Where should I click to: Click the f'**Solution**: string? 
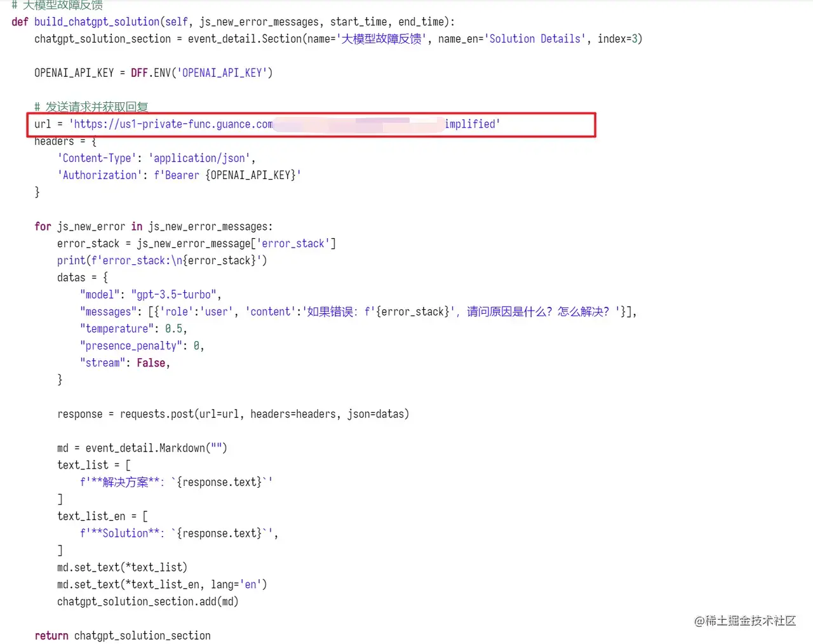pos(122,533)
